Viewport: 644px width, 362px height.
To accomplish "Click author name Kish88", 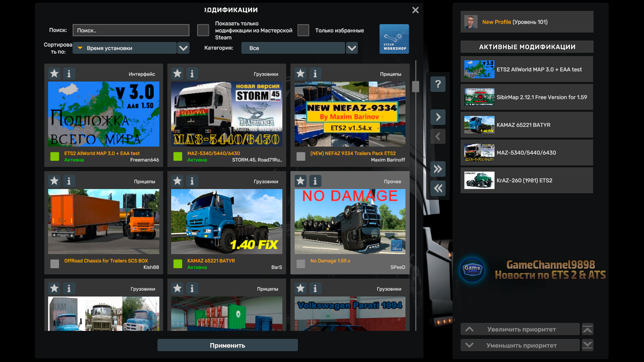I will tap(151, 267).
